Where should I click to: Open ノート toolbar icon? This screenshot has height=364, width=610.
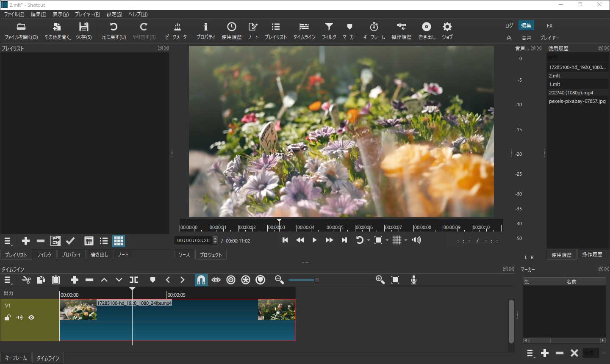(253, 31)
